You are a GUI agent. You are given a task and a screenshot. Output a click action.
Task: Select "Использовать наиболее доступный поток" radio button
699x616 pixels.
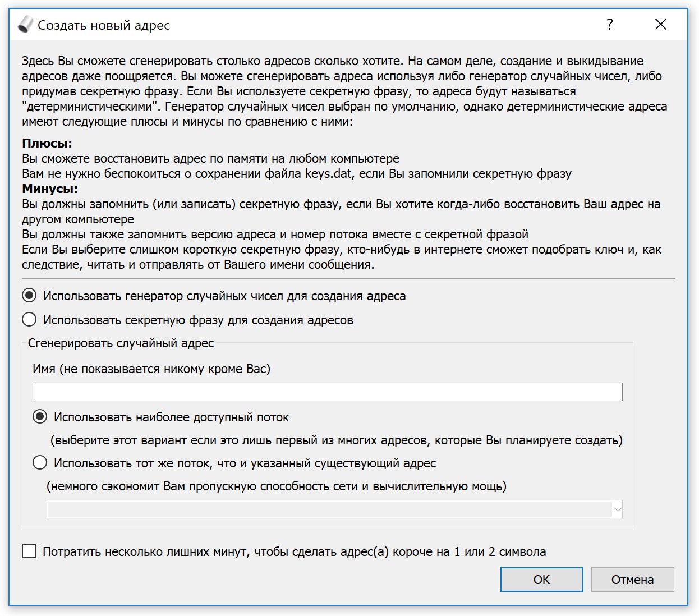(40, 417)
